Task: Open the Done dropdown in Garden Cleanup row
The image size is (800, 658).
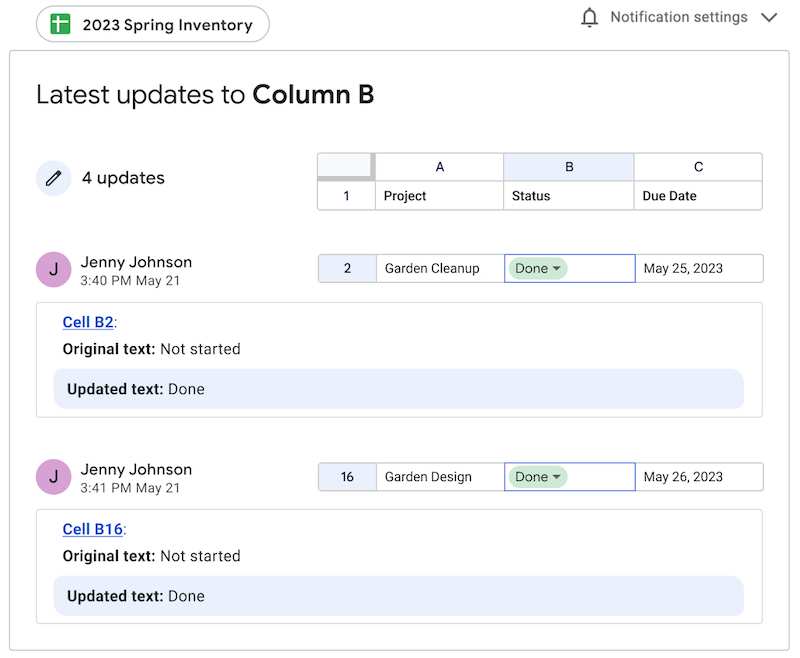Action: point(538,268)
